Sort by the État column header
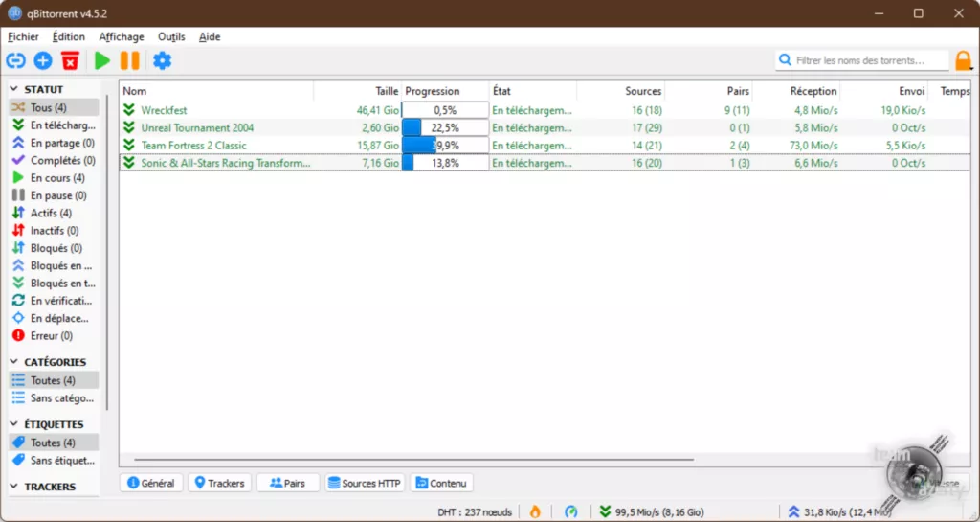The height and width of the screenshot is (522, 980). pyautogui.click(x=532, y=91)
